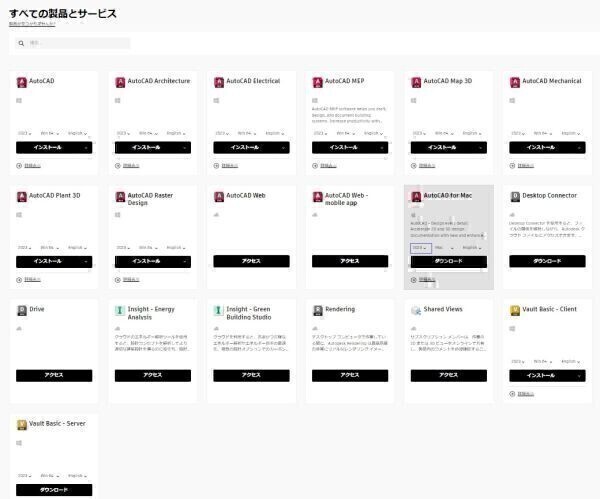Click the AutoCAD Web product icon

(x=219, y=197)
